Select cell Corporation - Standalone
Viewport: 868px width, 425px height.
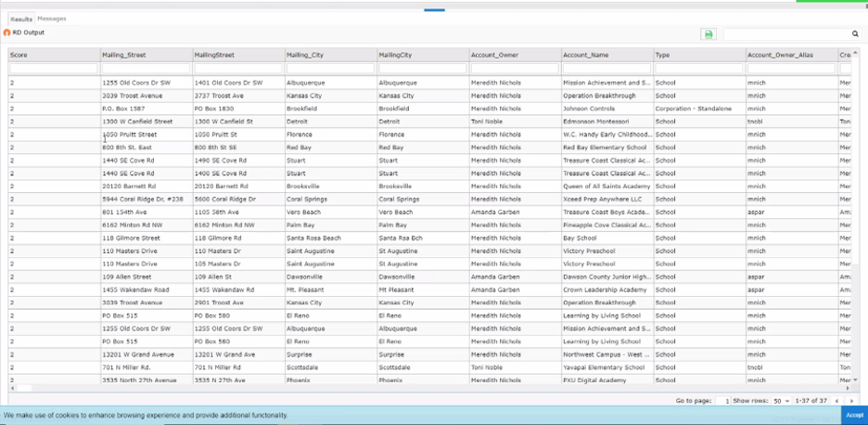click(x=699, y=109)
